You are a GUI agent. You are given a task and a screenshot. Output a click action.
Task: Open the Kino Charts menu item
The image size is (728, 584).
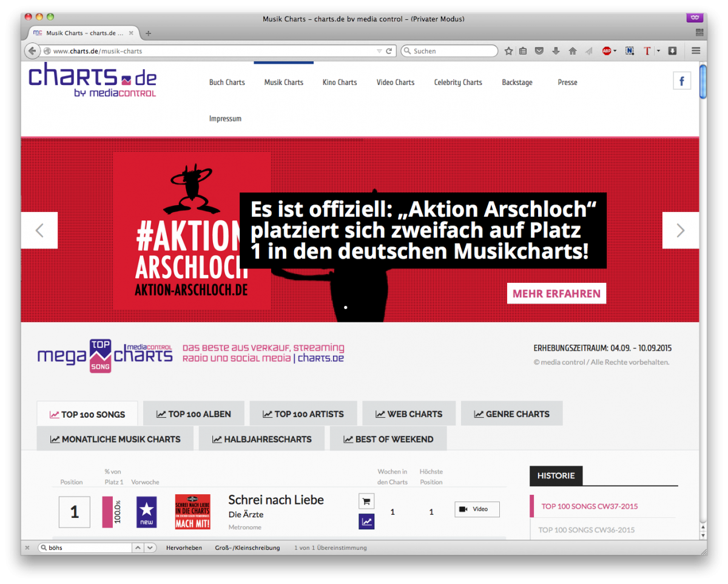pos(340,83)
